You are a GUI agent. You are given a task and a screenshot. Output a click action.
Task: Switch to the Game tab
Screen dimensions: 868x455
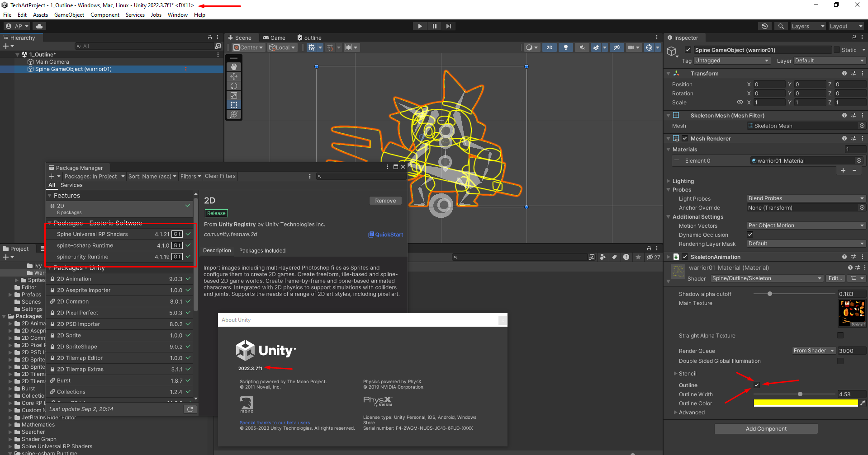(274, 38)
